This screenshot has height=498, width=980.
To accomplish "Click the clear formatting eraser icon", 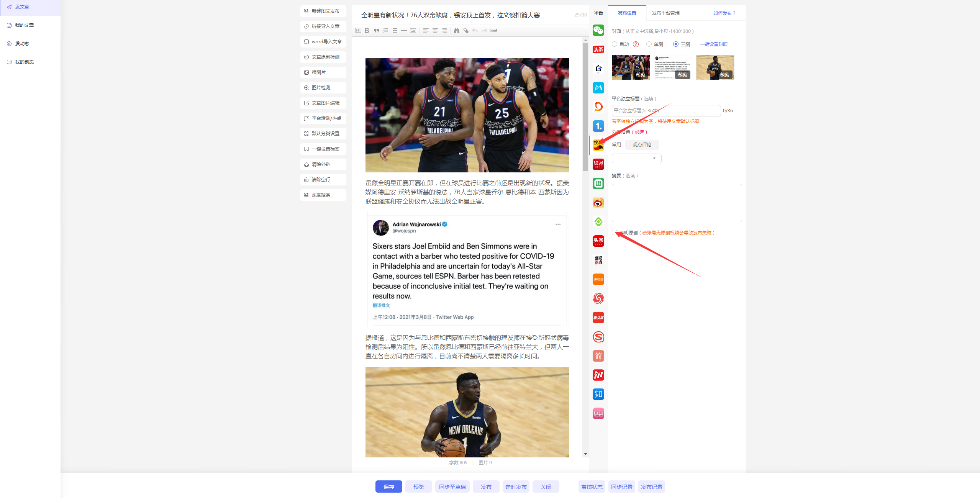I will [x=466, y=31].
